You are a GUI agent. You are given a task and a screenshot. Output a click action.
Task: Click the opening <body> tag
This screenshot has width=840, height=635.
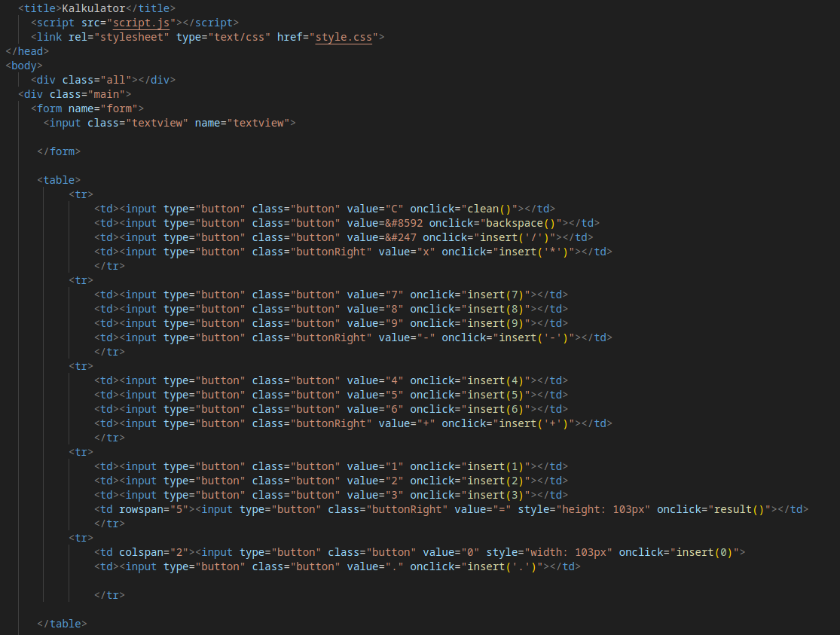[24, 66]
